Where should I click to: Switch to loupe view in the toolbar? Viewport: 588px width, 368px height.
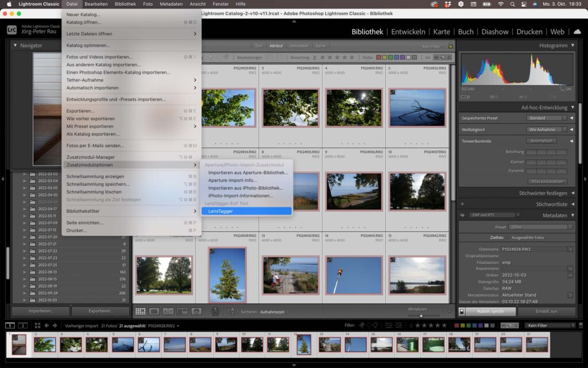pos(154,311)
